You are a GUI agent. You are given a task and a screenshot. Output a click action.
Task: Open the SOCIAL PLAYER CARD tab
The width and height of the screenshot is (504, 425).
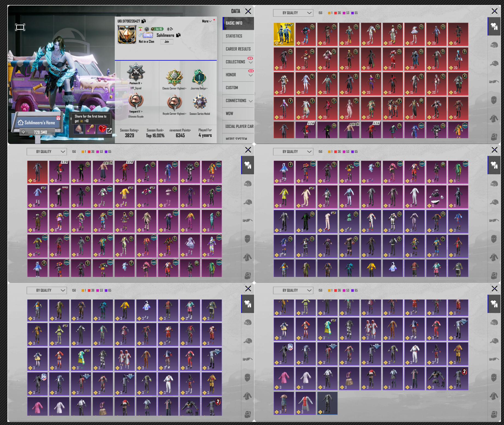point(238,127)
